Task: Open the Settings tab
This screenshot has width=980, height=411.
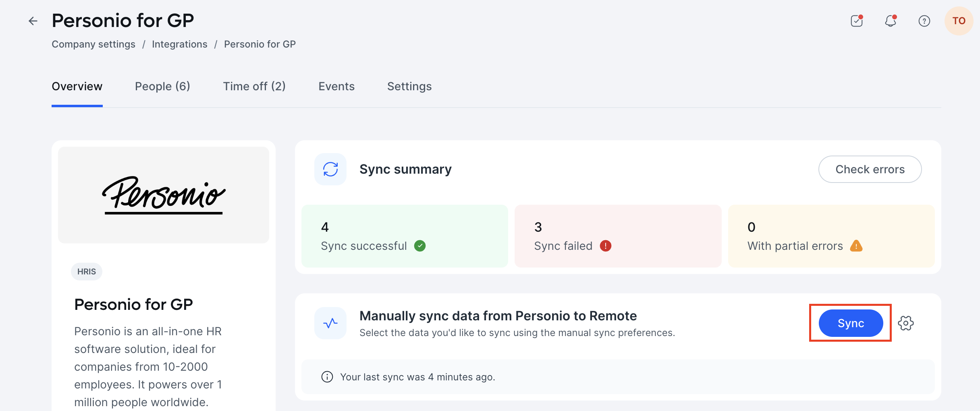Action: click(409, 86)
